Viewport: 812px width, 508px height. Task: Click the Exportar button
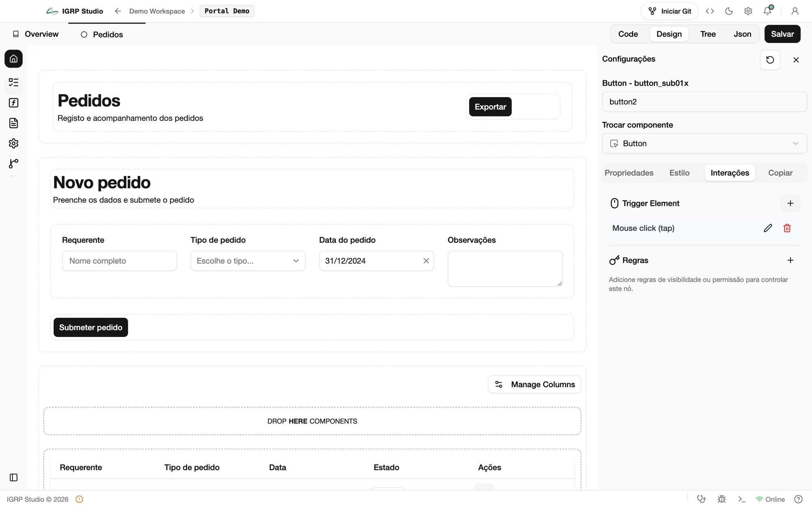click(x=490, y=107)
